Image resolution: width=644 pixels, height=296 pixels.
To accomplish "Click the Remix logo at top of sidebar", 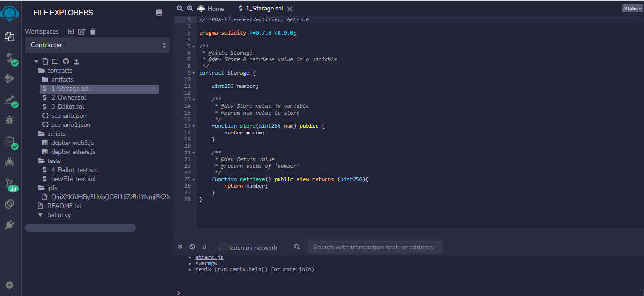I will coord(10,13).
